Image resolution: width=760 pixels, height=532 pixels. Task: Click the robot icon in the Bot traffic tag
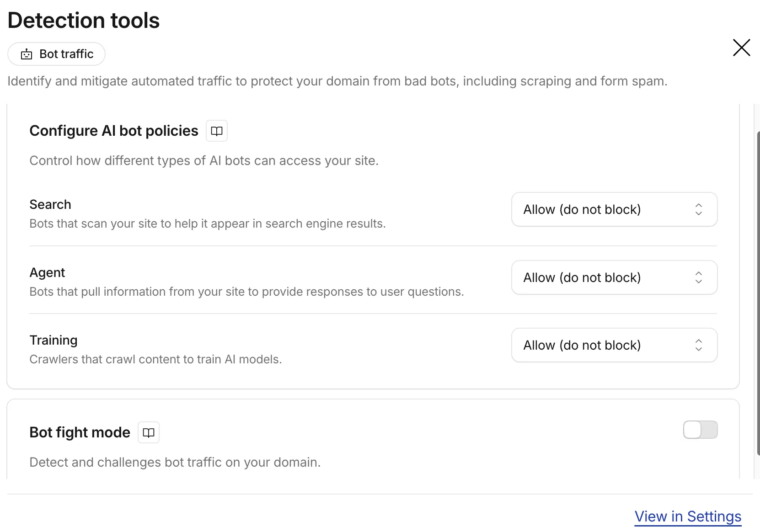click(x=27, y=54)
